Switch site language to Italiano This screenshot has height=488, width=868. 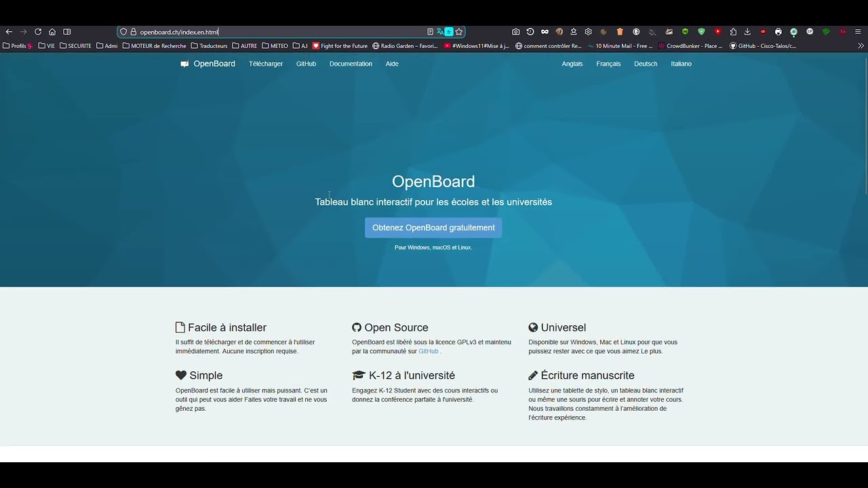681,64
